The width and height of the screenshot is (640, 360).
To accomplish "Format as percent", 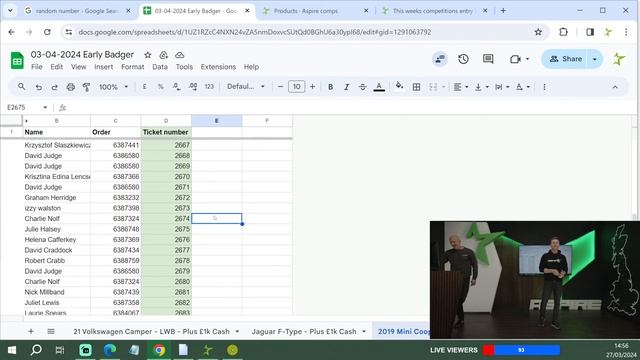I will click(x=160, y=87).
